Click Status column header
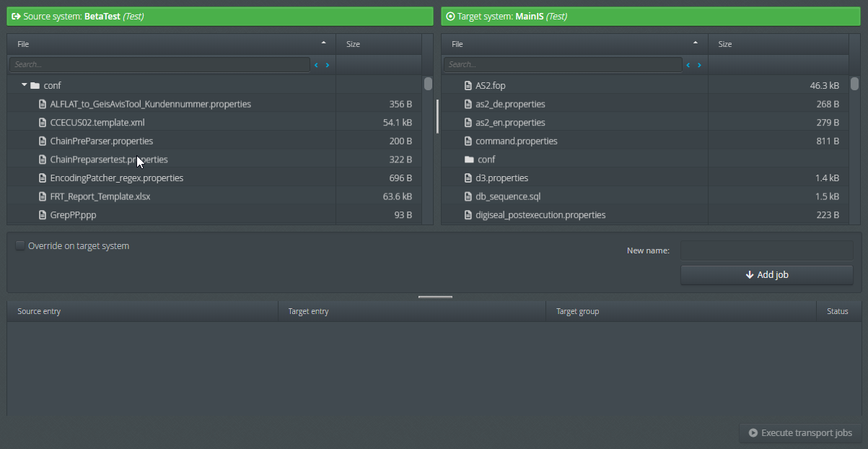This screenshot has height=449, width=868. (x=838, y=311)
